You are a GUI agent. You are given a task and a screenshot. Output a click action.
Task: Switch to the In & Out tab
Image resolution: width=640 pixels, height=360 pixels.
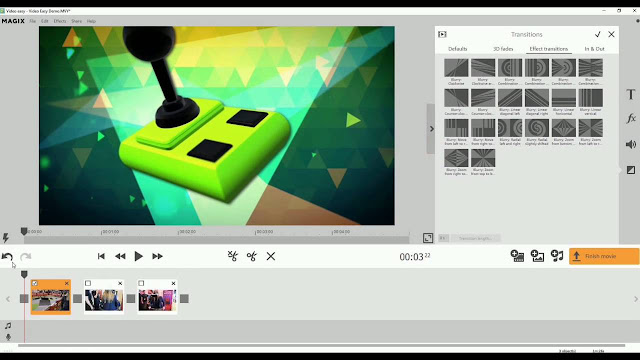[594, 49]
